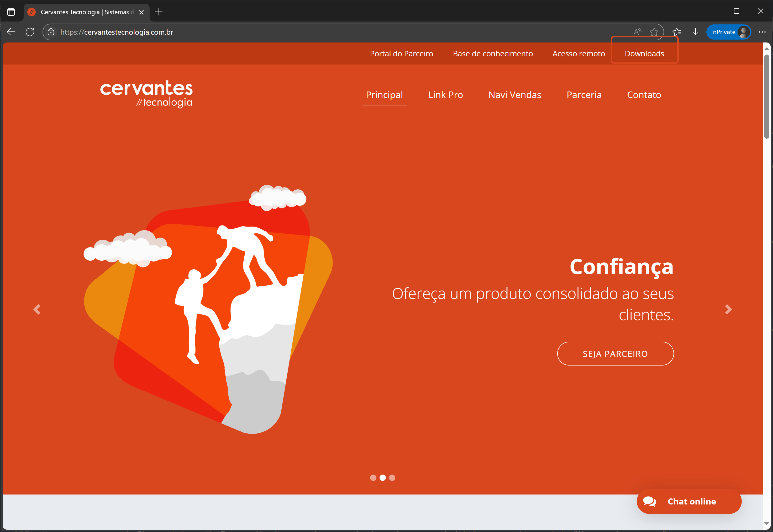Select the third carousel dot
Viewport: 773px width, 532px height.
(x=392, y=478)
